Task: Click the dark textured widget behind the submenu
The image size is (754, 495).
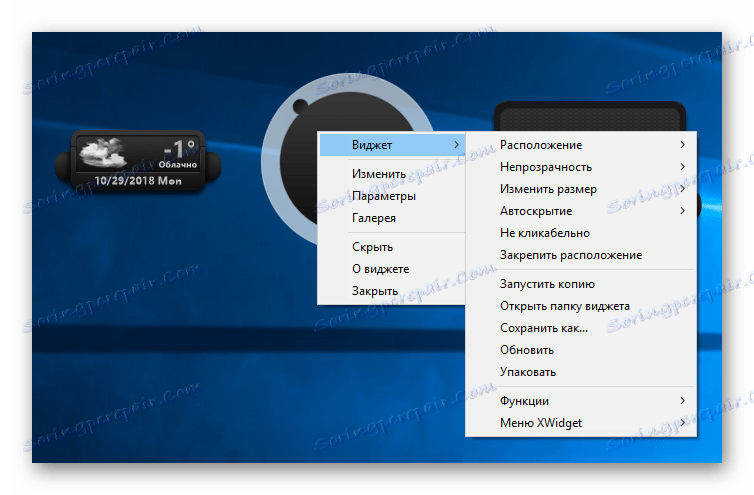Action: [590, 116]
